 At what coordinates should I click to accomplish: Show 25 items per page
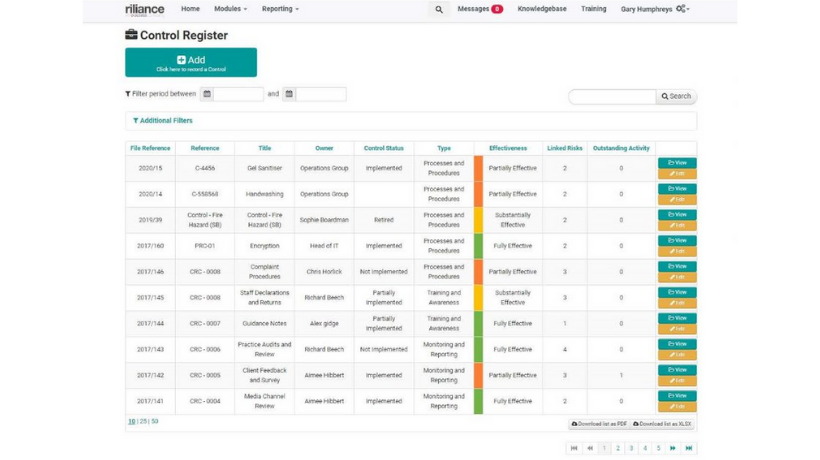tap(143, 421)
